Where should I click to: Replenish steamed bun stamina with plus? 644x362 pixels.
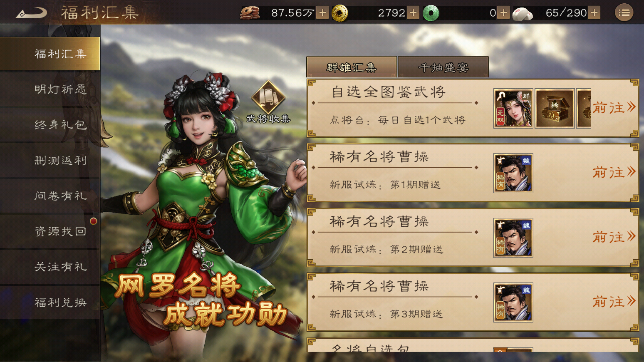594,13
